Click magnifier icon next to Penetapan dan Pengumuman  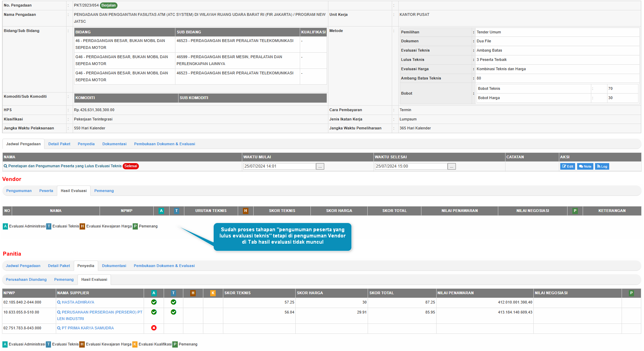[6, 166]
